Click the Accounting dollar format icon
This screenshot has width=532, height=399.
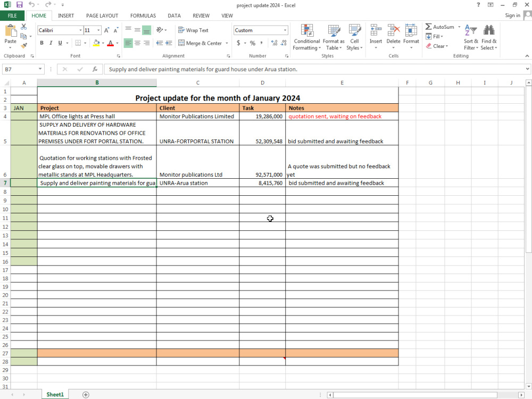pos(238,43)
